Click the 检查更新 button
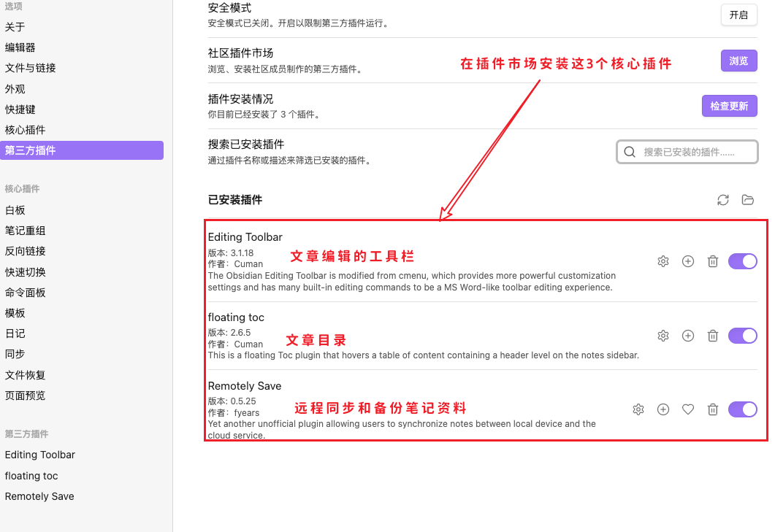Screen dimensions: 775x532 tap(729, 107)
